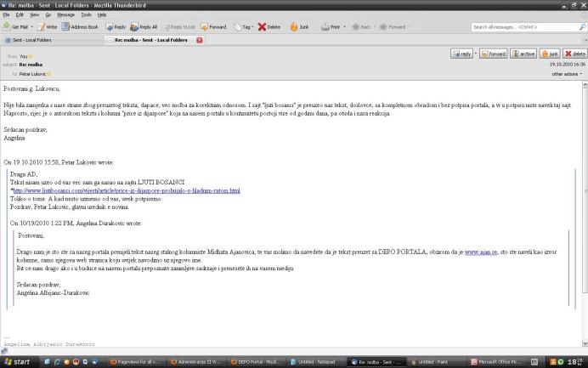Click the Forward toolbar button
588x368 pixels.
click(214, 27)
